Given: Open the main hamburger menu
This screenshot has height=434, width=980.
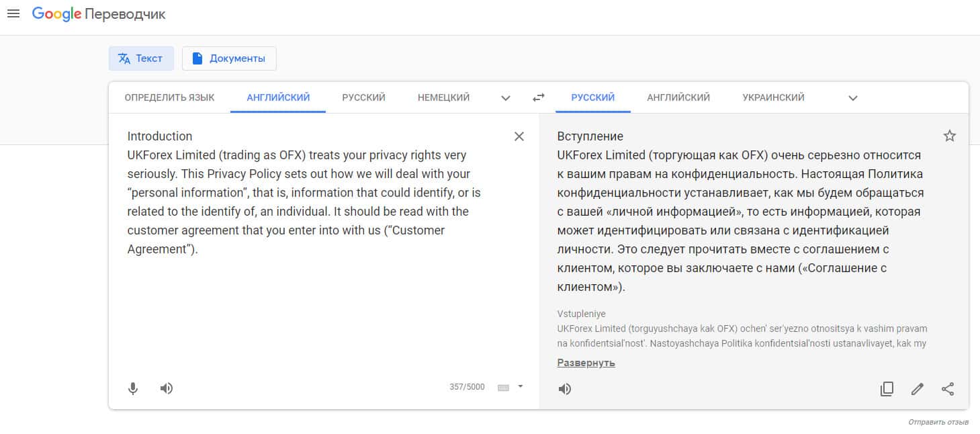Looking at the screenshot, I should pos(13,14).
